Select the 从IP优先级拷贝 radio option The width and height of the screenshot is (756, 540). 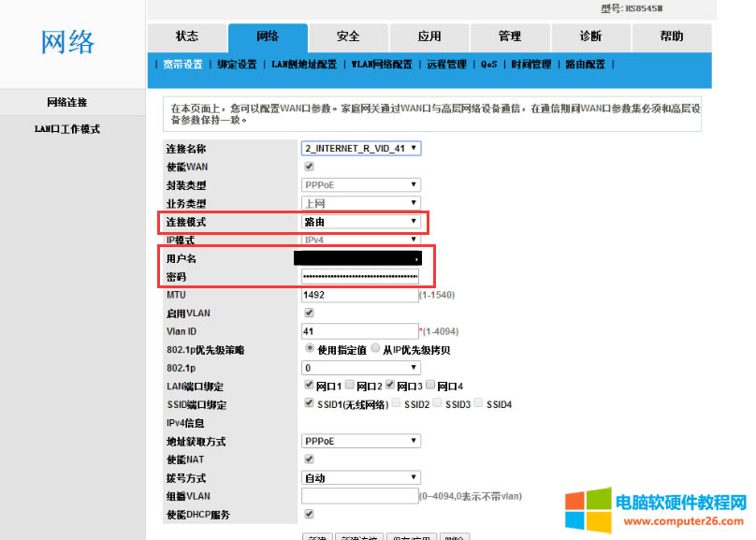(376, 349)
